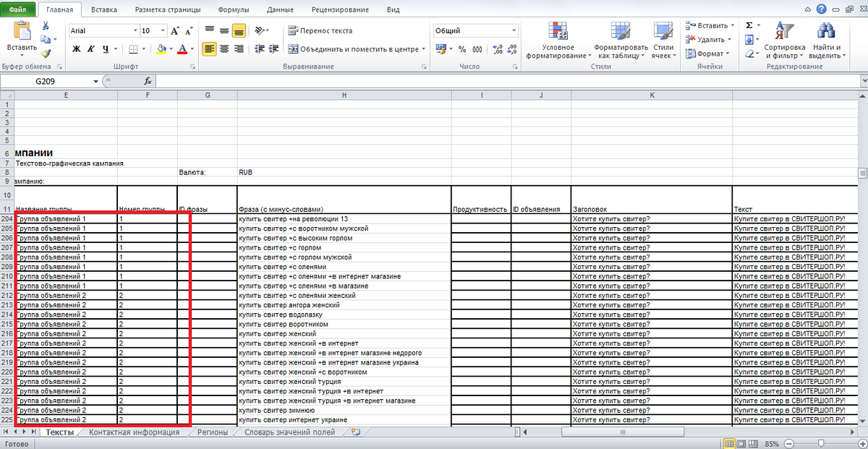Click the formula bar input field
This screenshot has height=449, width=868.
coord(506,82)
